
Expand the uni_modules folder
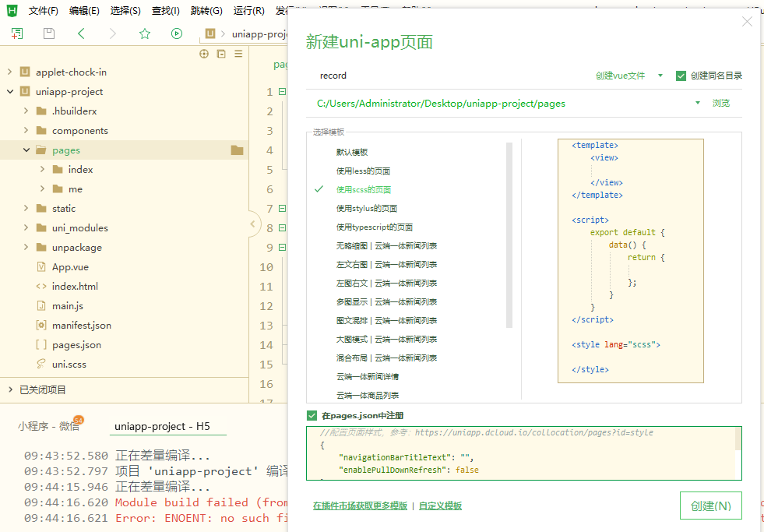26,228
